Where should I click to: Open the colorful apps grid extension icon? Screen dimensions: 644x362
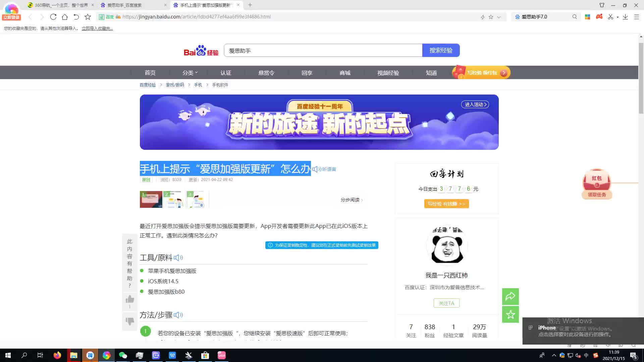point(587,17)
